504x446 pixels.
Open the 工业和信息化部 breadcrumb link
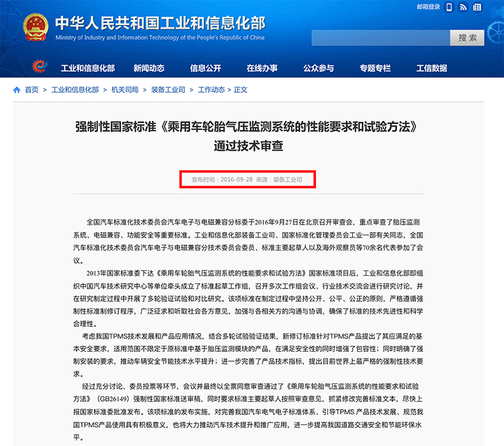coord(75,89)
